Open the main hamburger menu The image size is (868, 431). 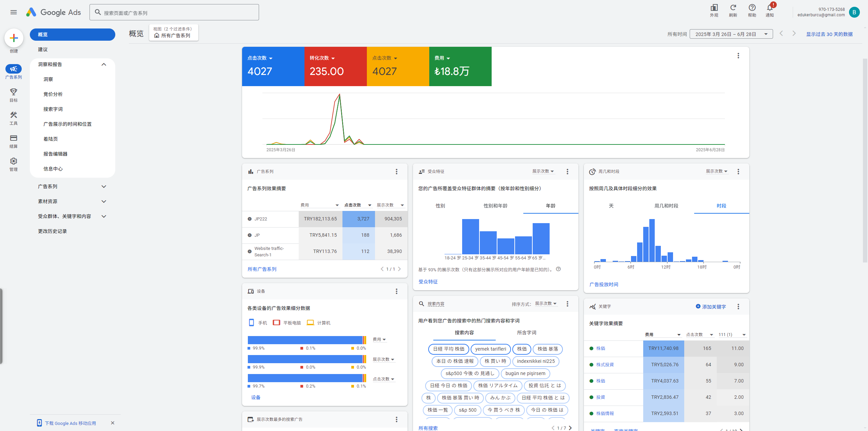click(14, 13)
